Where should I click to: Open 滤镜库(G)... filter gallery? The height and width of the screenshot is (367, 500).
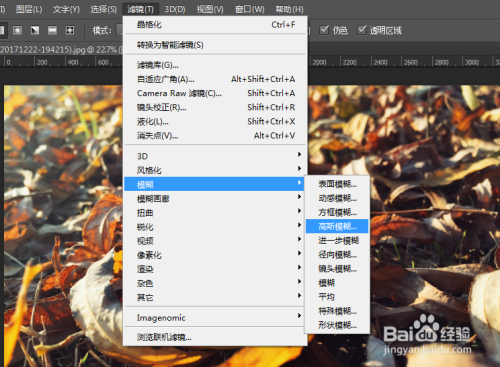click(x=215, y=65)
